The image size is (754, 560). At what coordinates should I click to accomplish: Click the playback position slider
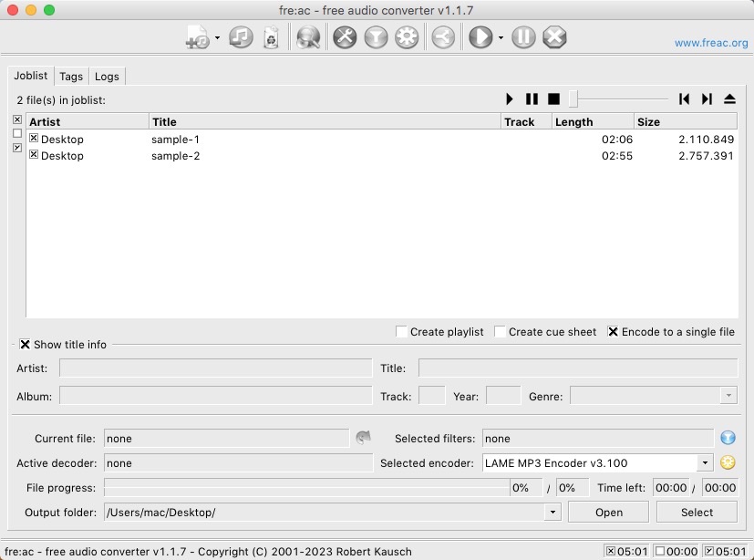620,99
